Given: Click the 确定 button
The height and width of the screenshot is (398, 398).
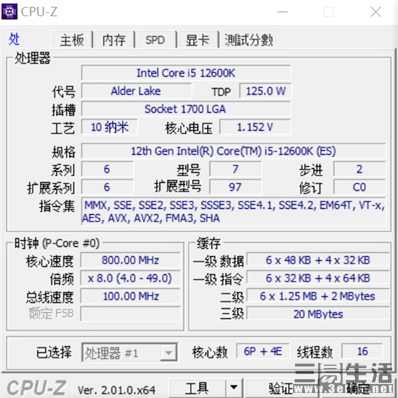Looking at the screenshot, I should (359, 388).
